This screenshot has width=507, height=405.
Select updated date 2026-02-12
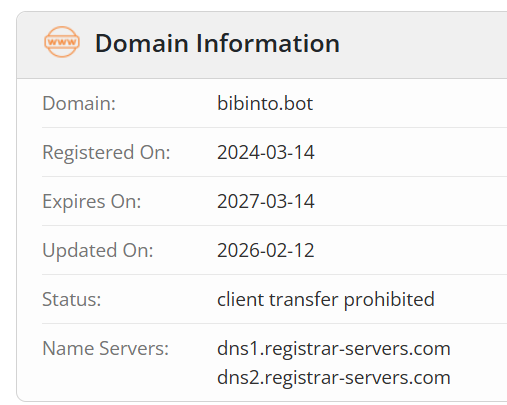coord(266,250)
